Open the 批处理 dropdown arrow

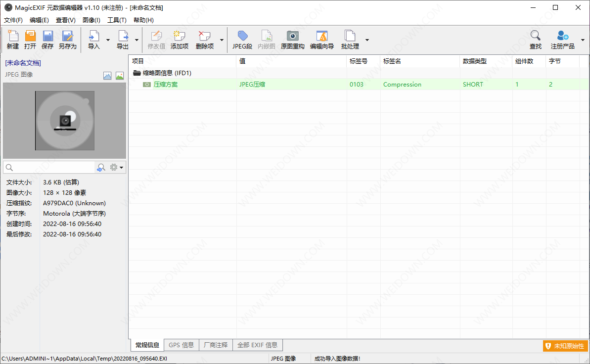point(367,40)
